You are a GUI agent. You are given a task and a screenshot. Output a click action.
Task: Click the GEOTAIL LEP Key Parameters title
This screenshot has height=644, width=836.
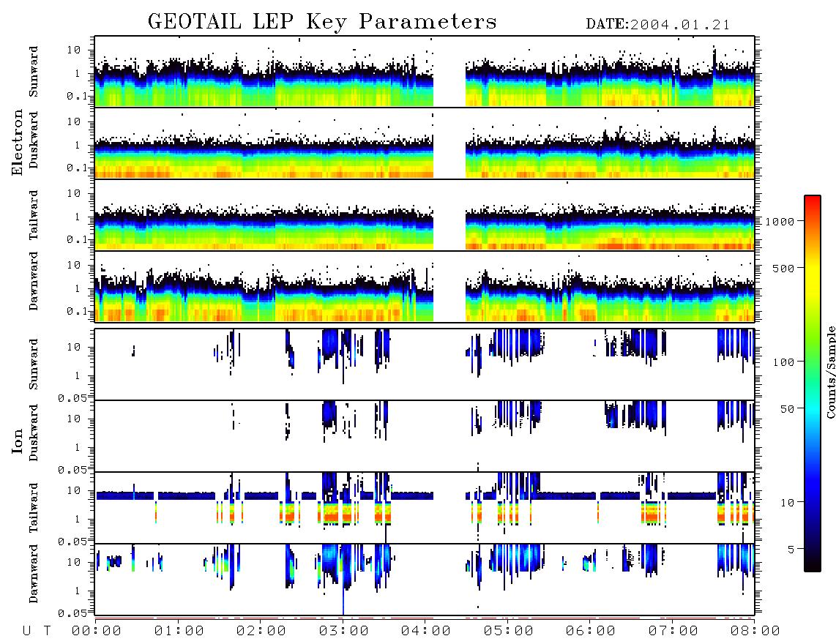[x=322, y=22]
